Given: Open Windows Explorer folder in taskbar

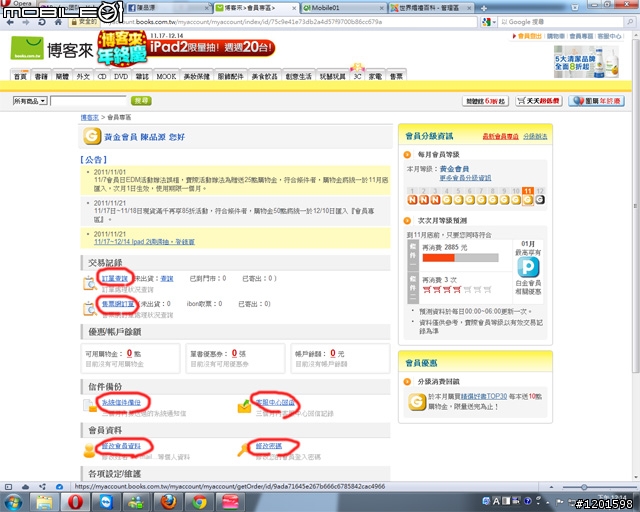Looking at the screenshot, I should (x=44, y=502).
